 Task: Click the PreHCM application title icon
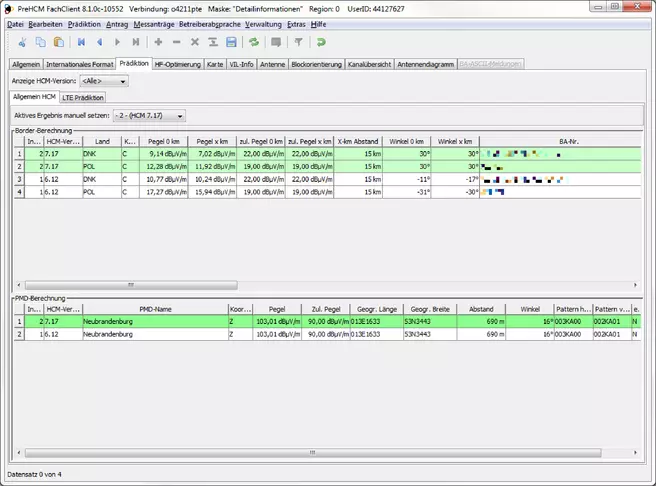click(8, 8)
